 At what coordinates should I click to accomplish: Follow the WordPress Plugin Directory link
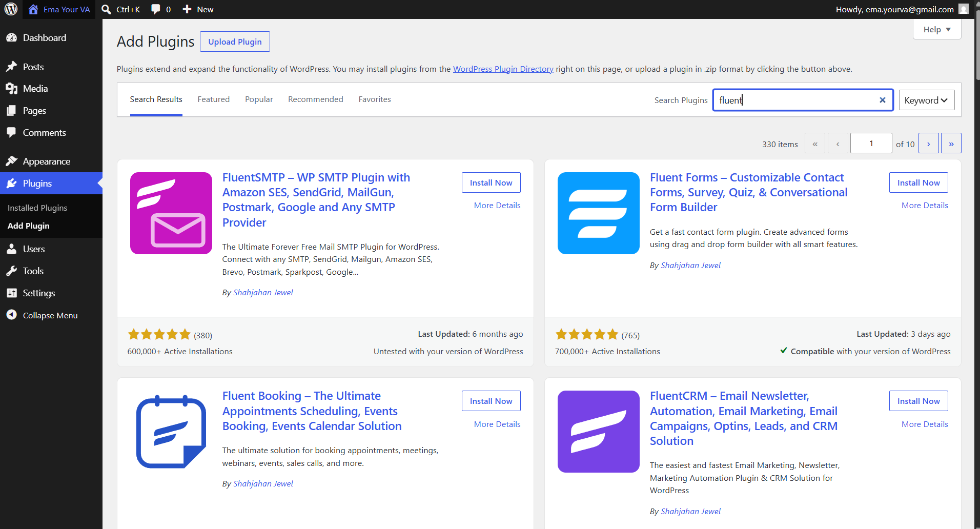503,69
